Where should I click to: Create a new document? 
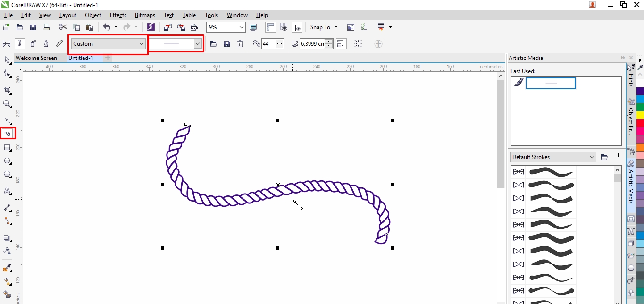click(x=7, y=27)
